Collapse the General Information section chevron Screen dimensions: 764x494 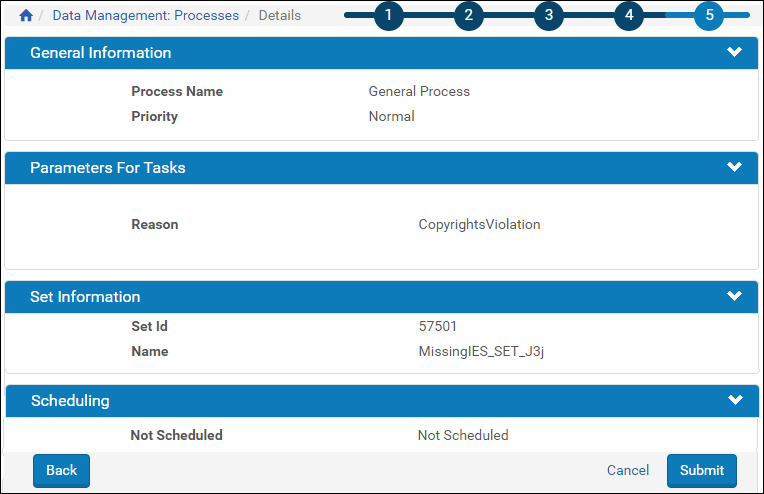(734, 52)
